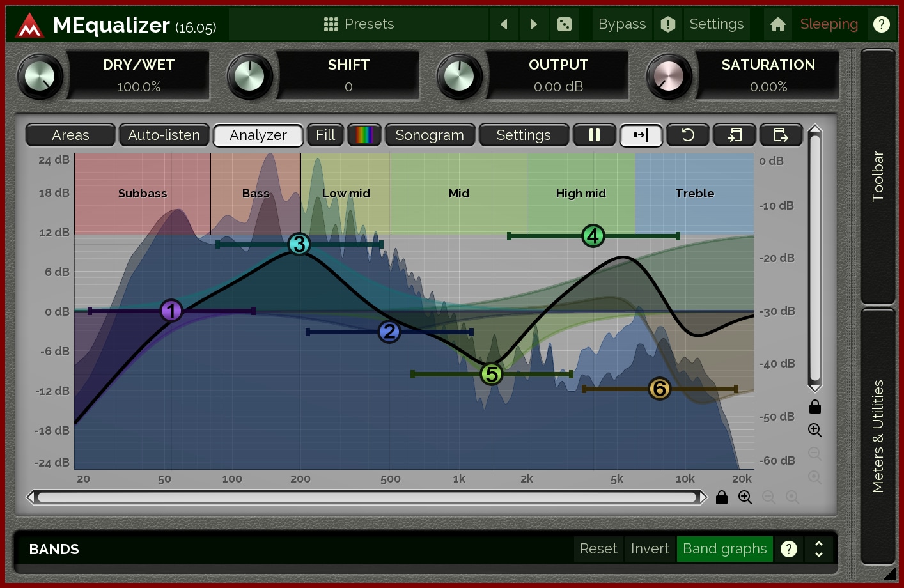Viewport: 904px width, 588px height.
Task: Select band 4 node
Action: (x=593, y=236)
